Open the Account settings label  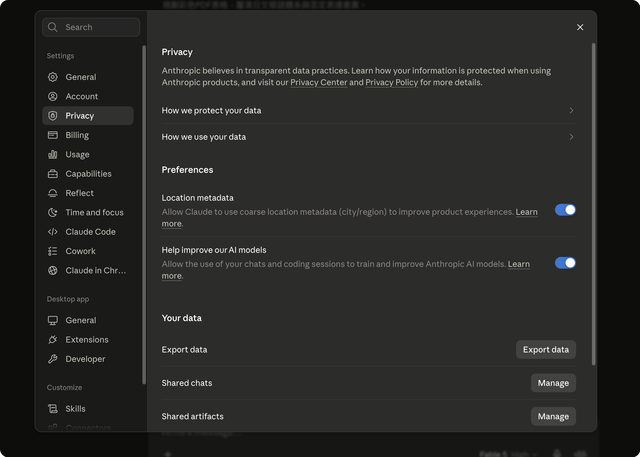[x=82, y=96]
